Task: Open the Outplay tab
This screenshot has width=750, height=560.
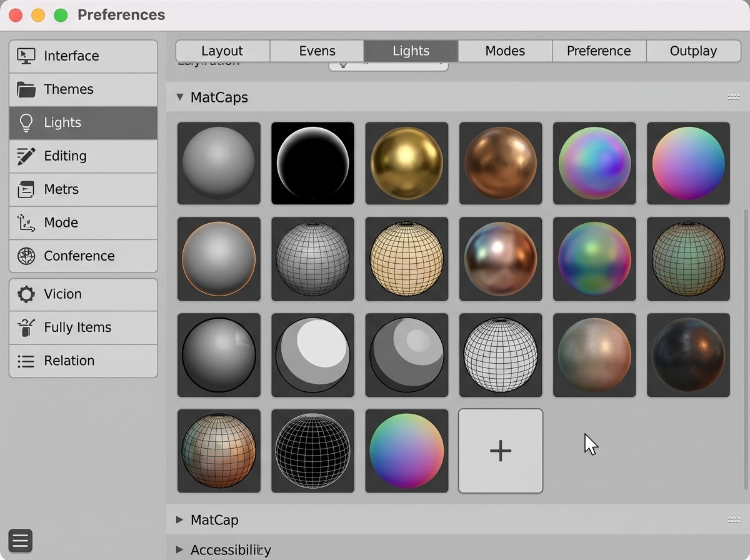Action: point(693,51)
